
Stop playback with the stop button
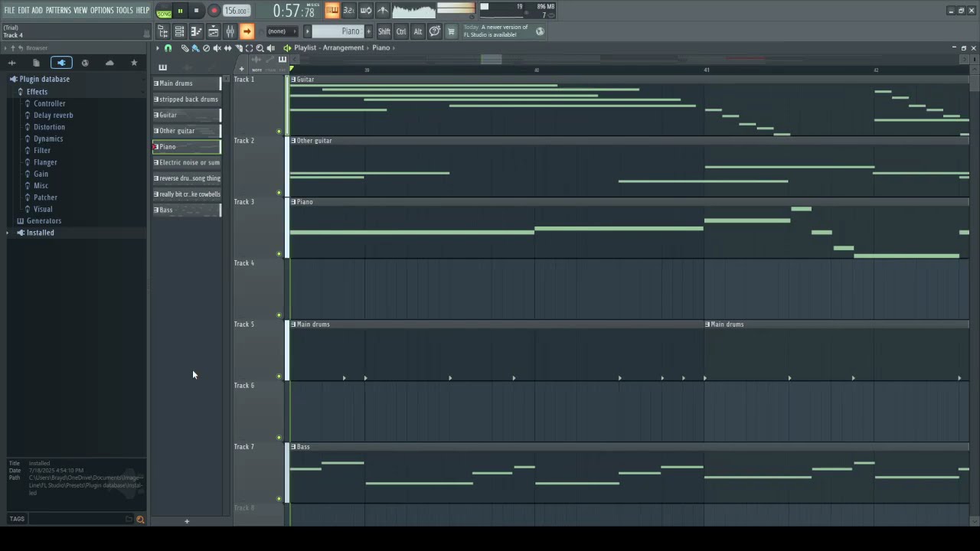196,11
